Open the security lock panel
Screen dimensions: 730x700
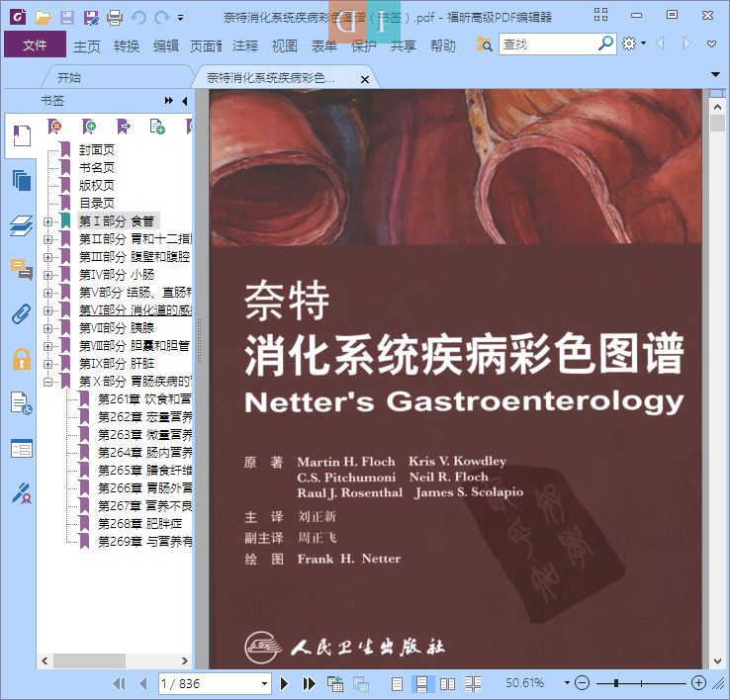tap(22, 359)
